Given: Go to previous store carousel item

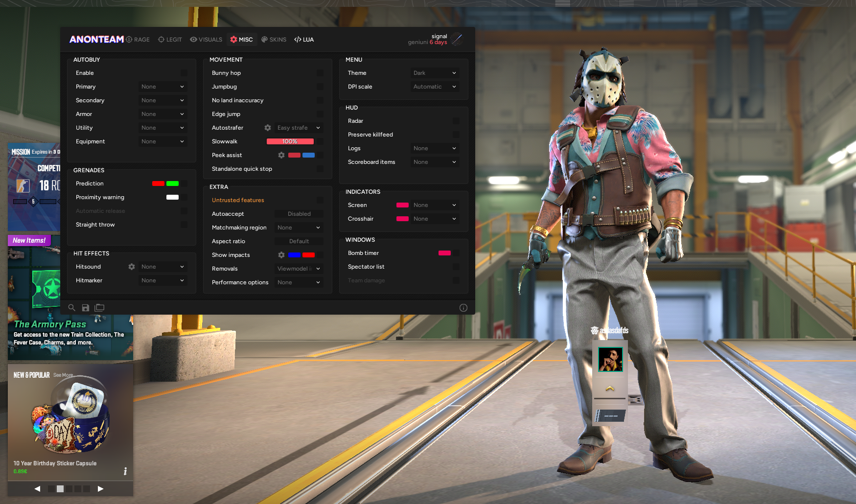Looking at the screenshot, I should [37, 488].
